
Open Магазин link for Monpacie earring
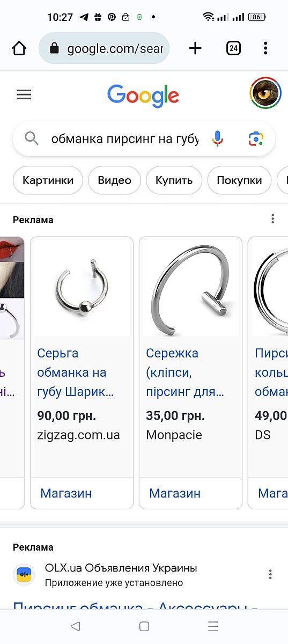point(175,493)
